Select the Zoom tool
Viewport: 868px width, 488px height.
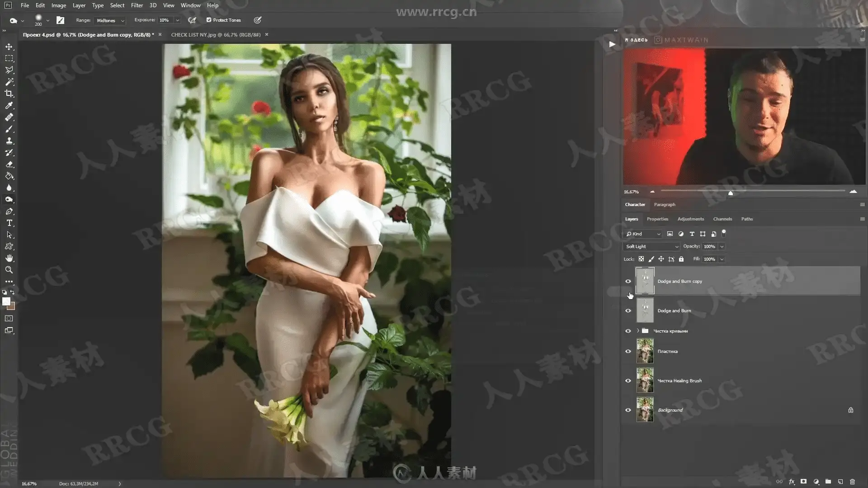click(9, 270)
